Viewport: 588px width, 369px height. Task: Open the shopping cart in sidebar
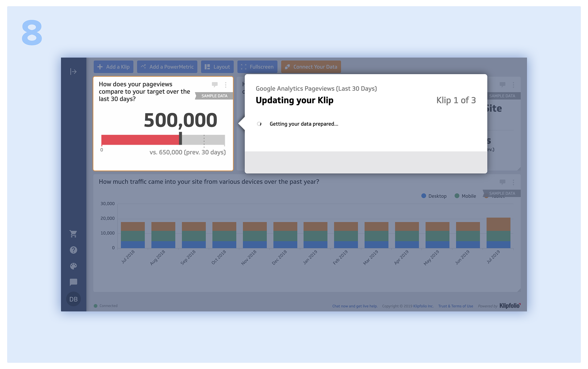pyautogui.click(x=73, y=234)
